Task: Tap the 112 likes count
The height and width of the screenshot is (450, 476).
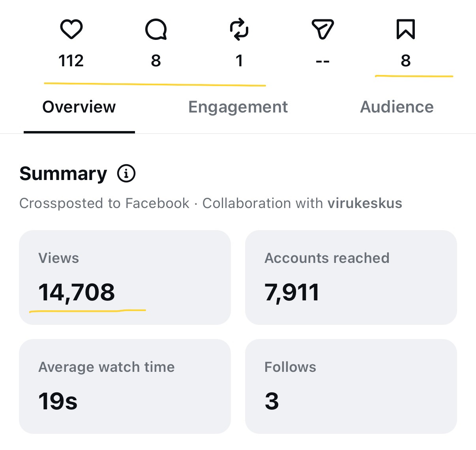Action: point(71,61)
